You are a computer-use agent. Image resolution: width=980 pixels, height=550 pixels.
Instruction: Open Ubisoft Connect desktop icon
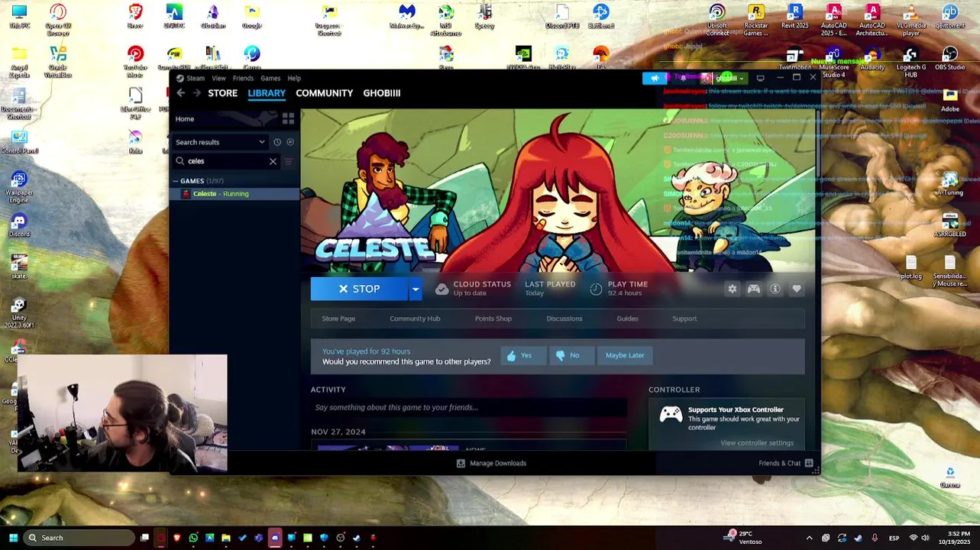(717, 21)
